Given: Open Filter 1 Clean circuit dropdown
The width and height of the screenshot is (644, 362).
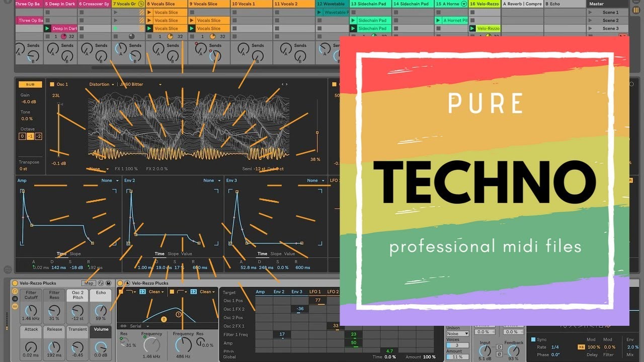Looking at the screenshot, I should 157,292.
